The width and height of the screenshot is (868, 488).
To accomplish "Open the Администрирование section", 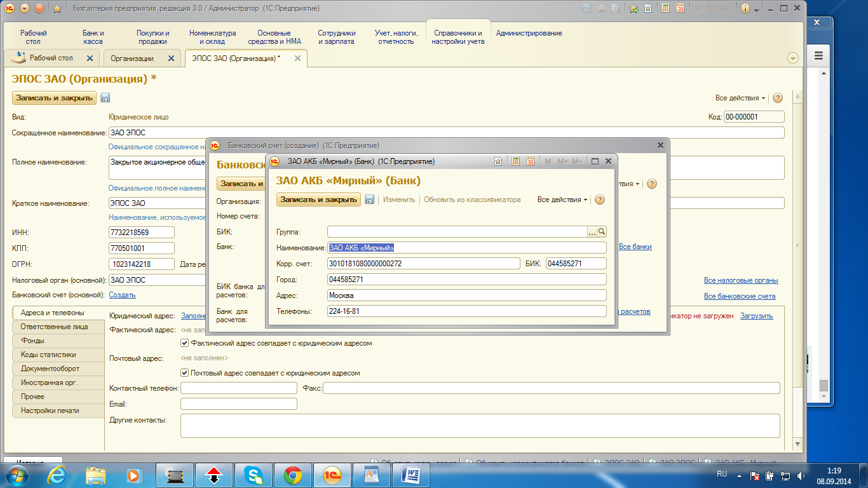I will point(529,33).
